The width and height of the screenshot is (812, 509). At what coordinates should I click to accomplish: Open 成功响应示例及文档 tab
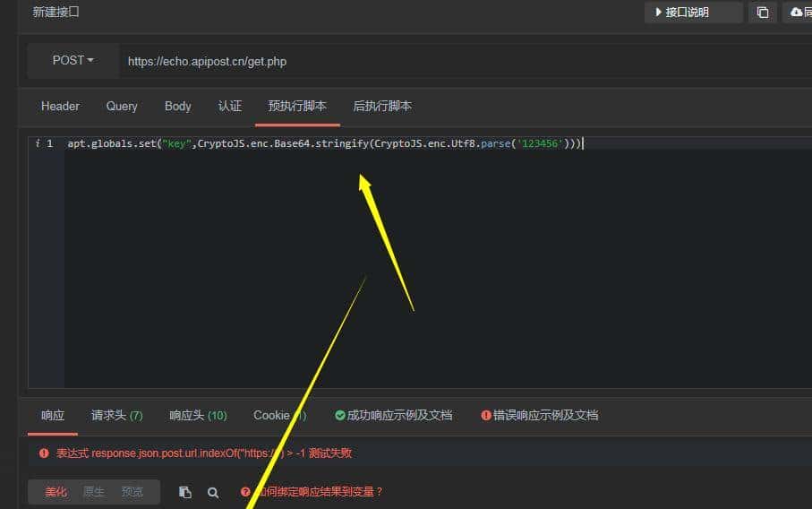pyautogui.click(x=394, y=415)
